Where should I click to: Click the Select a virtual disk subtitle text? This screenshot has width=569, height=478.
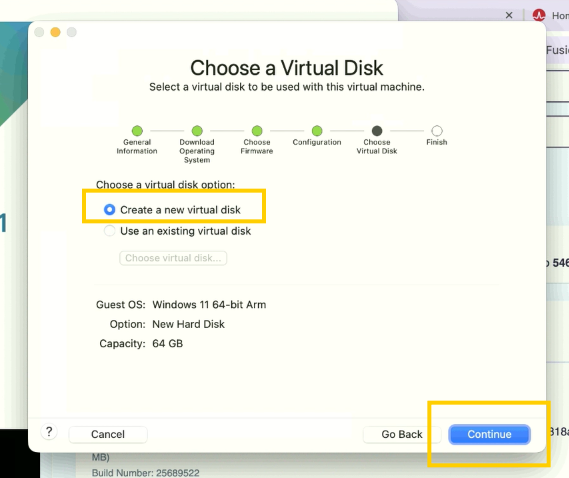click(x=287, y=87)
